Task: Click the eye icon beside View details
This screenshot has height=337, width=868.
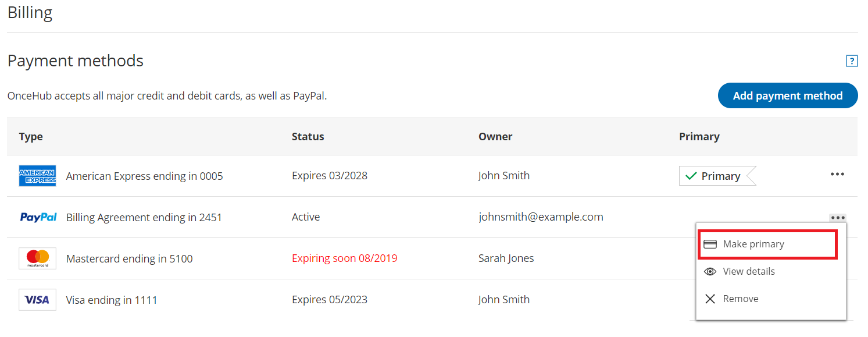Action: [710, 271]
